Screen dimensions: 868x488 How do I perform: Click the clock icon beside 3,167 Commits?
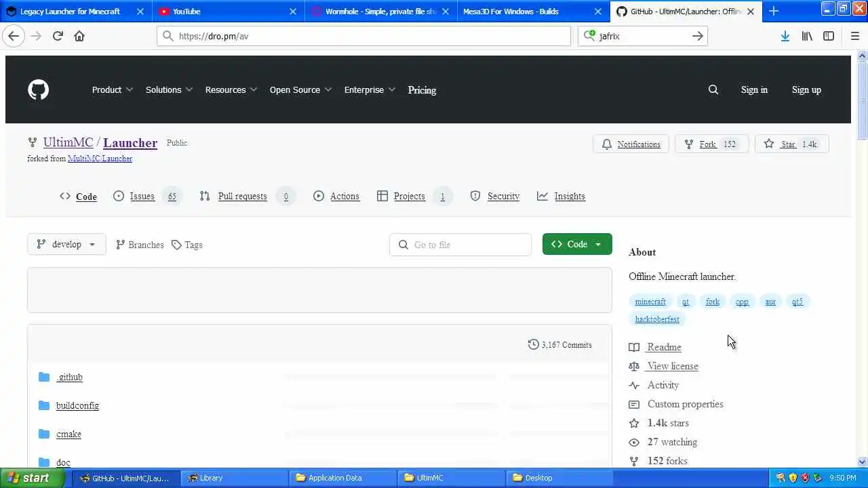coord(533,344)
